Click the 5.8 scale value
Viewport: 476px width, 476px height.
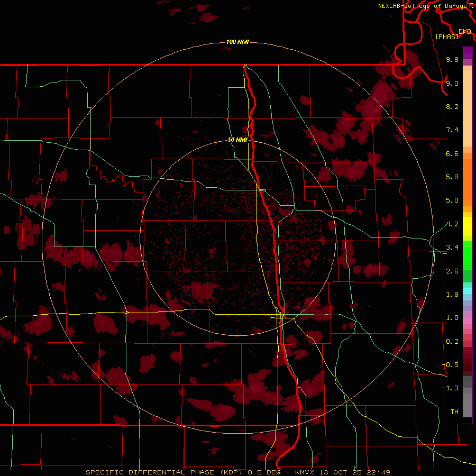coord(452,177)
